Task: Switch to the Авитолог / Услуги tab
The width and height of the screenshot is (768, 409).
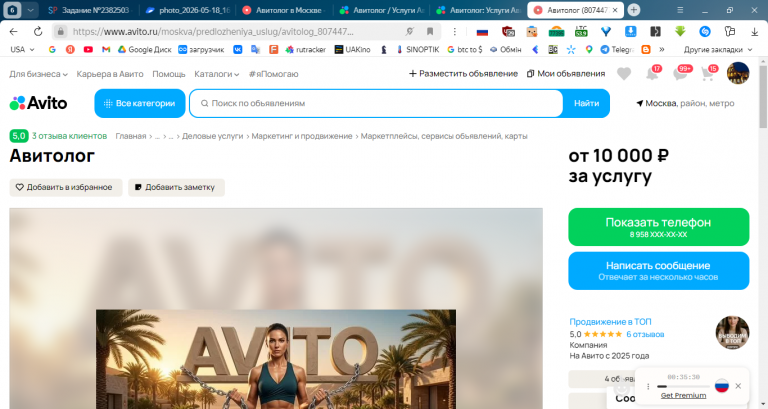Action: (382, 10)
